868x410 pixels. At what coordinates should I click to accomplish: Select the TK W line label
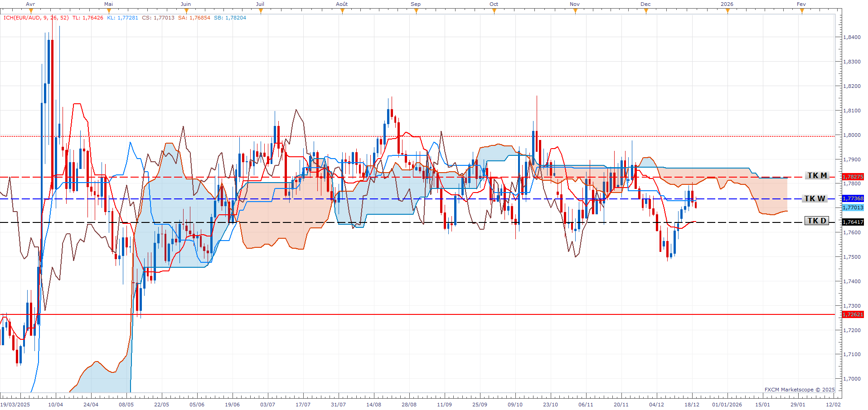pos(815,199)
